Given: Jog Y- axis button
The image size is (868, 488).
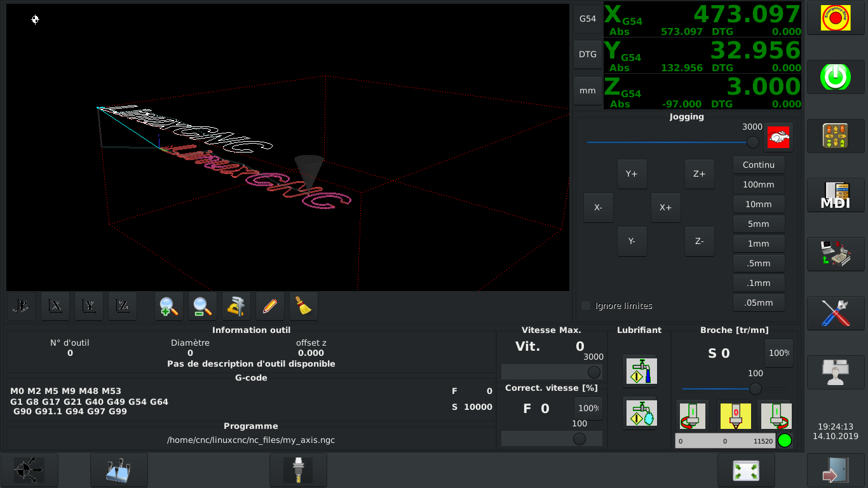Looking at the screenshot, I should coord(632,241).
